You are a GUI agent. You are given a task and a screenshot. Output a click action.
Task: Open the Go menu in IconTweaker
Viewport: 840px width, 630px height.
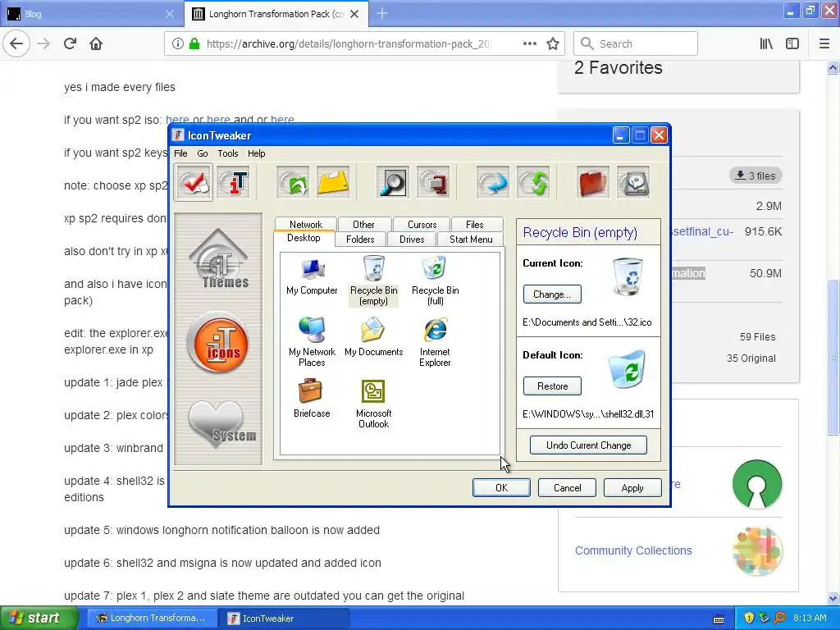203,153
